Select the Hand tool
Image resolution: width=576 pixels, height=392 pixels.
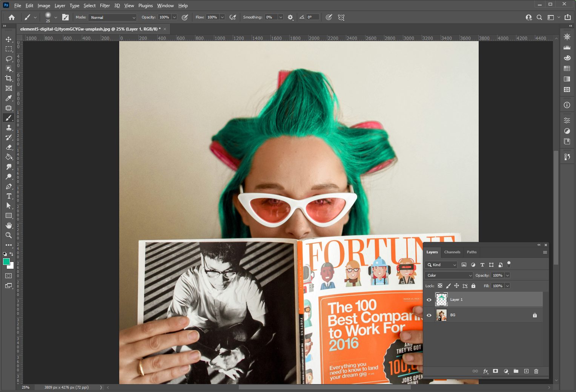[x=9, y=225]
